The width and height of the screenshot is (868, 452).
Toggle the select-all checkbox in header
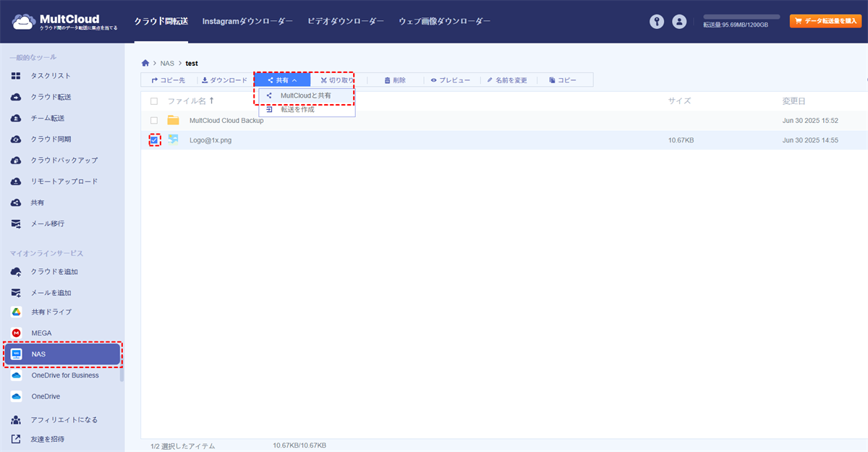click(x=154, y=101)
